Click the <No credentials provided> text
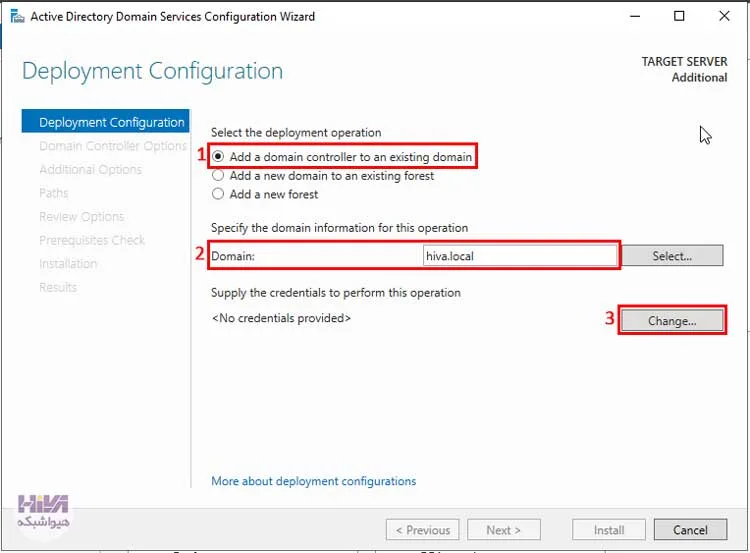 point(281,318)
